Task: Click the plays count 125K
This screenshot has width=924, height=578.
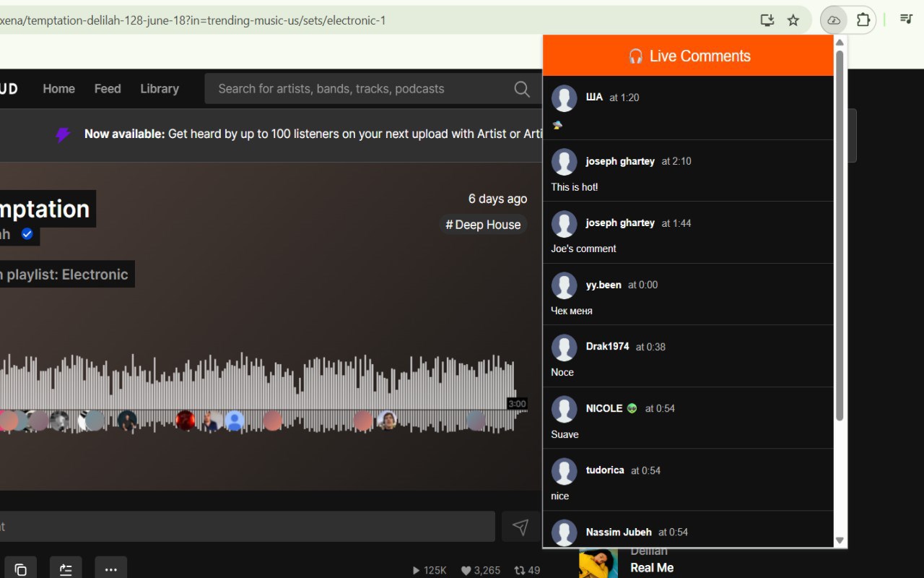Action: (430, 570)
